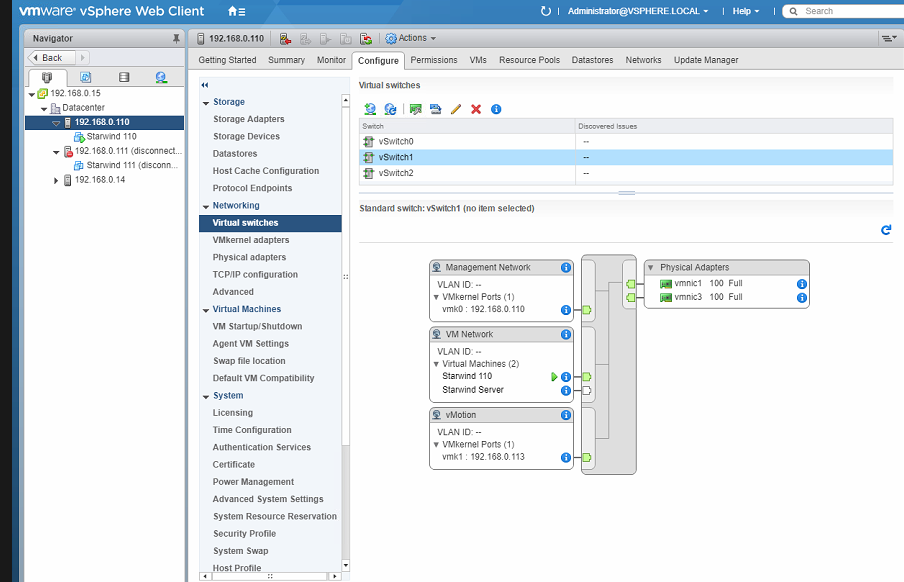The image size is (904, 582).
Task: Click the switch info icon in toolbar
Action: [x=496, y=109]
